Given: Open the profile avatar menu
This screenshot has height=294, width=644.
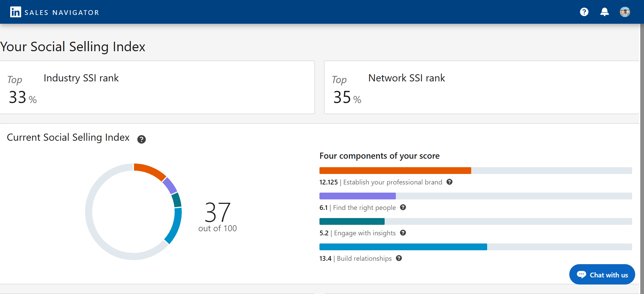Looking at the screenshot, I should pos(625,12).
